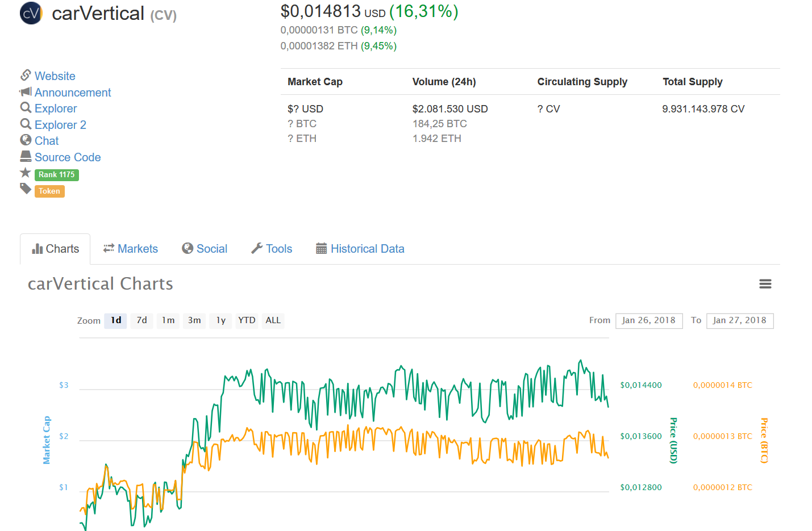Switch chart zoom to 1m
This screenshot has width=812, height=531.
coord(168,320)
